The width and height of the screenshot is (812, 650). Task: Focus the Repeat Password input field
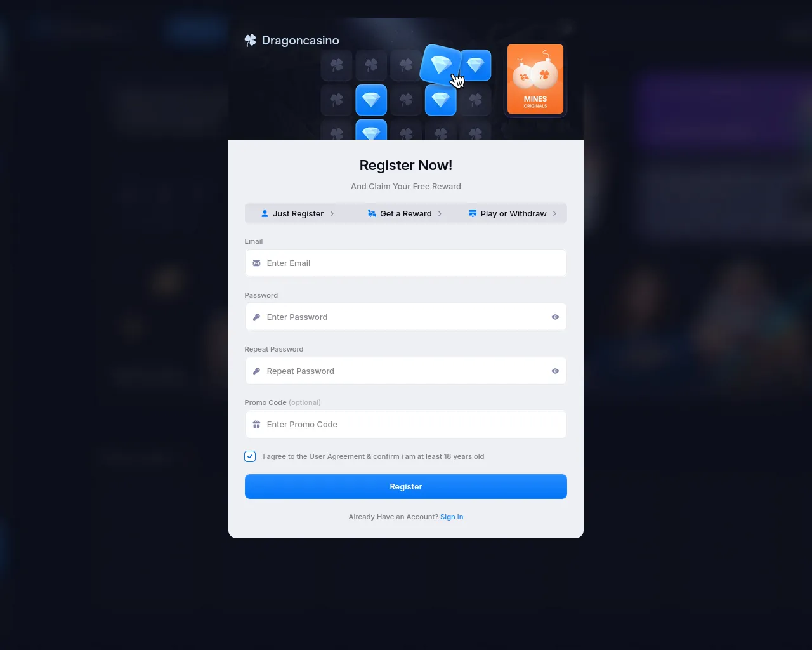point(406,371)
